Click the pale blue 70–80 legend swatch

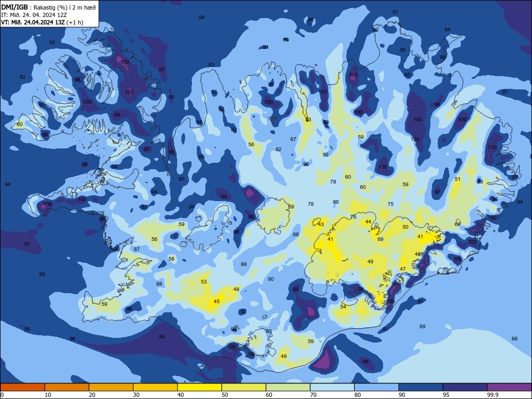coord(332,387)
